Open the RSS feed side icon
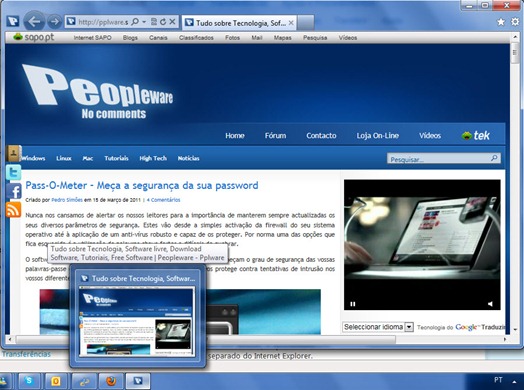Image resolution: width=524 pixels, height=390 pixels. [x=13, y=210]
